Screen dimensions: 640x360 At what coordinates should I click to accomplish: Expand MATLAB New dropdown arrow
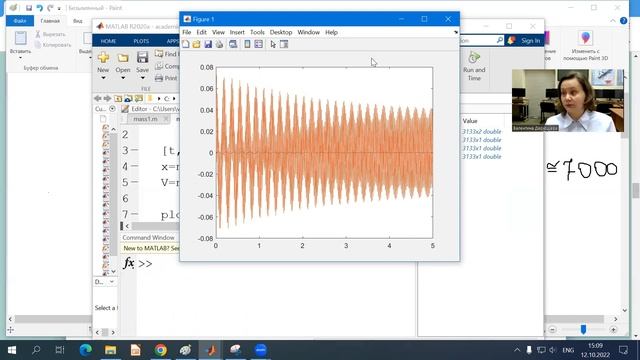(103, 78)
